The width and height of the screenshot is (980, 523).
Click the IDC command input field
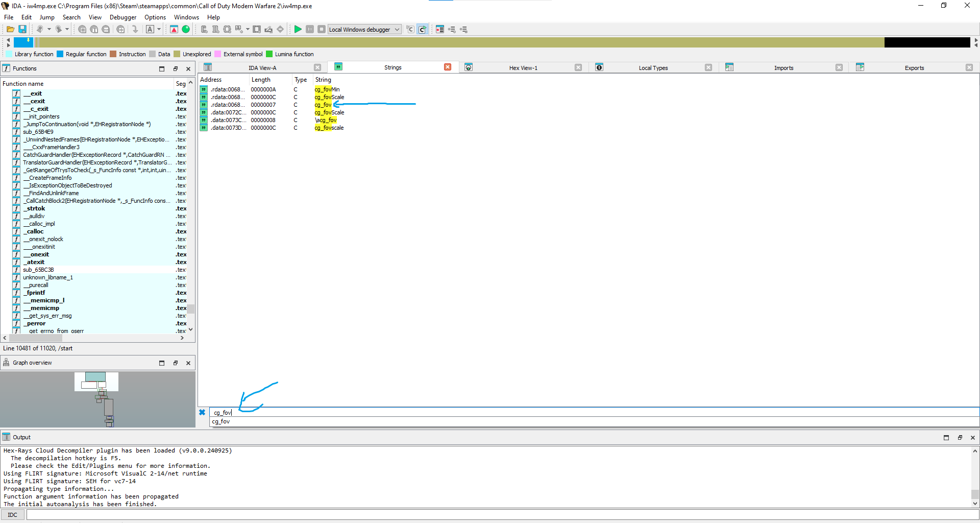(502, 515)
